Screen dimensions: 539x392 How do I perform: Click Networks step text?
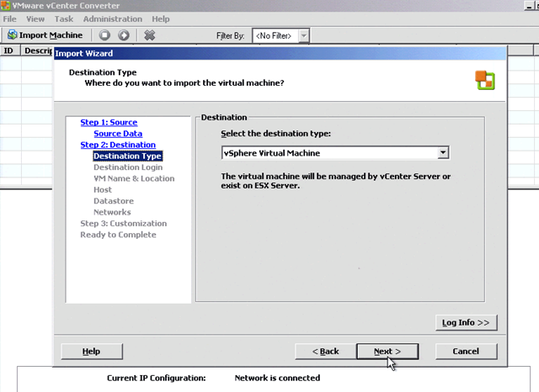112,212
